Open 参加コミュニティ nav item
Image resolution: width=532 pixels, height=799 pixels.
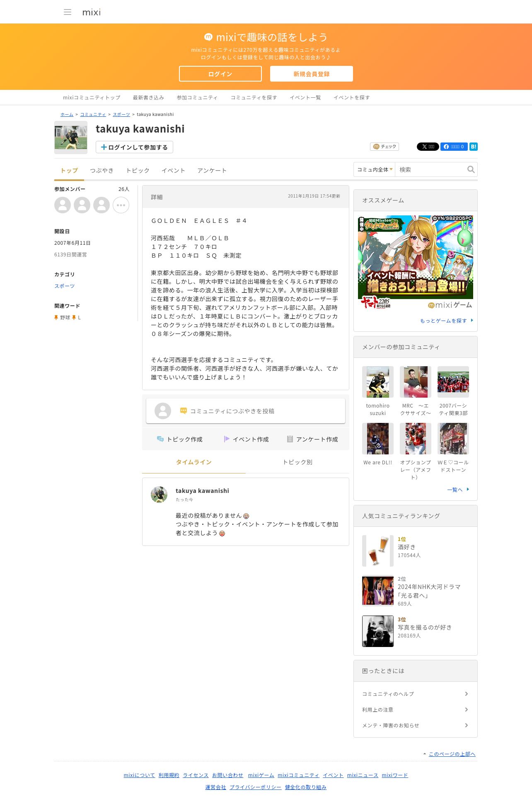click(197, 97)
